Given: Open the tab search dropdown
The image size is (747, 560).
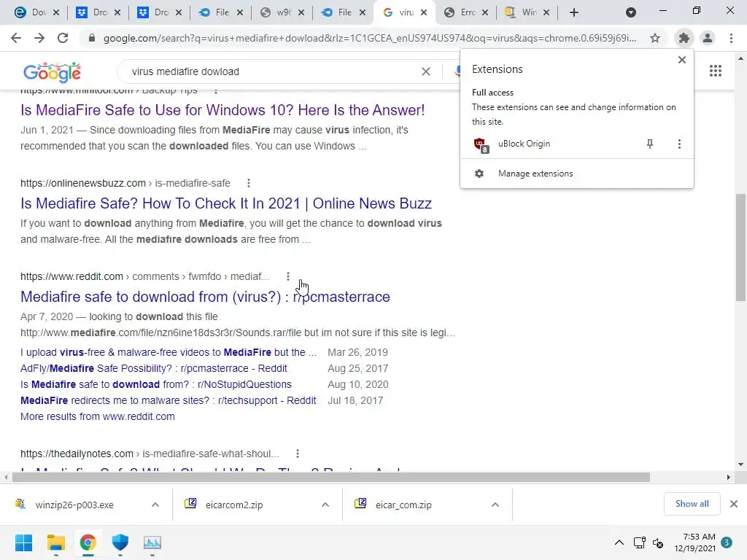Looking at the screenshot, I should (631, 12).
